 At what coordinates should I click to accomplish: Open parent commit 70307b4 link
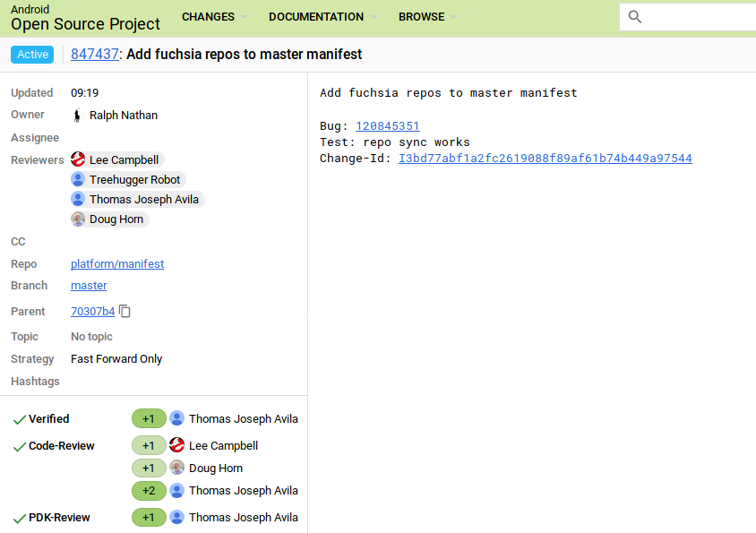click(92, 312)
